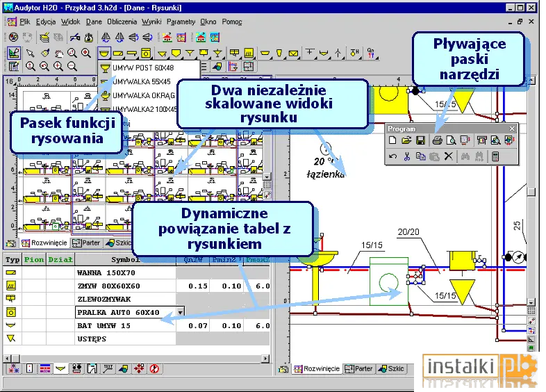Click the flip horizontal mirror icon
This screenshot has height=392, width=546.
click(x=106, y=38)
